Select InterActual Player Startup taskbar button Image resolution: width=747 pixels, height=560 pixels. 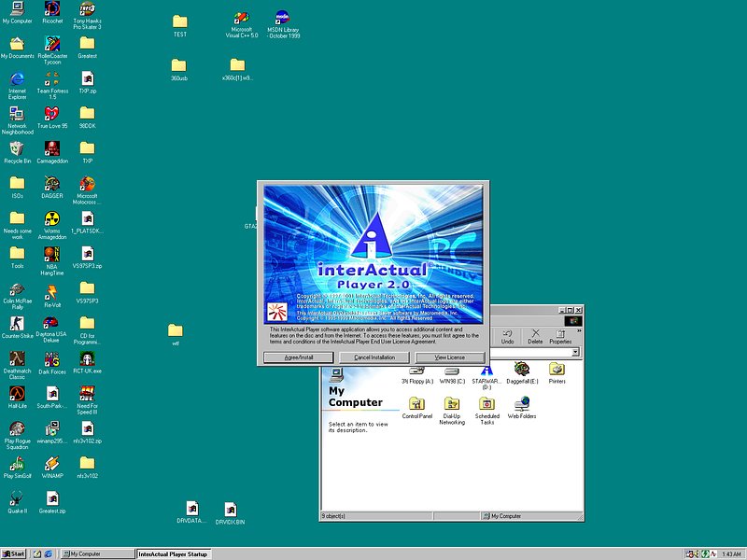(174, 553)
